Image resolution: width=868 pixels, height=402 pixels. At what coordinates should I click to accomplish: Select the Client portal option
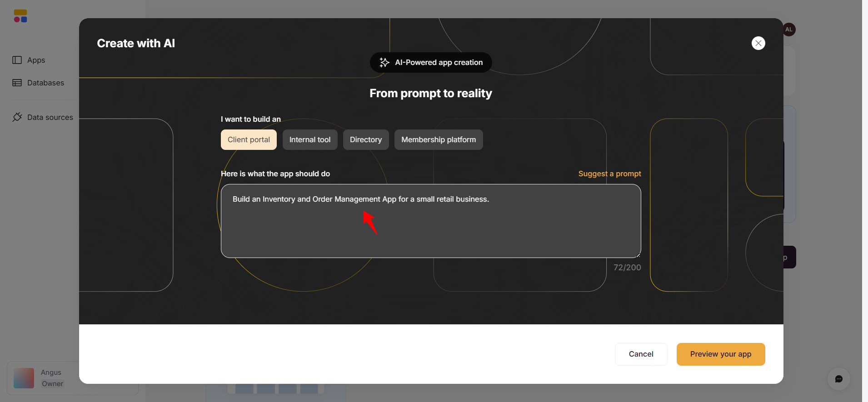(x=249, y=139)
